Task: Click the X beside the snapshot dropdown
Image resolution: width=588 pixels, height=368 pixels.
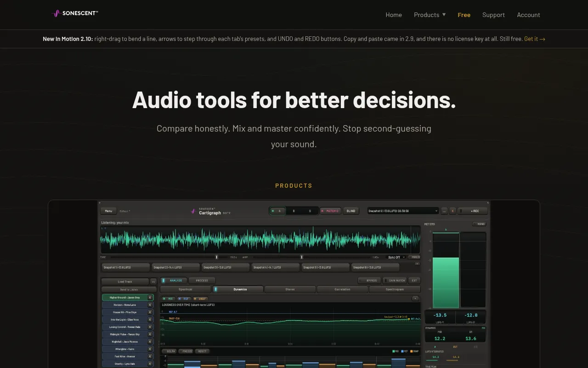Action: pyautogui.click(x=452, y=211)
